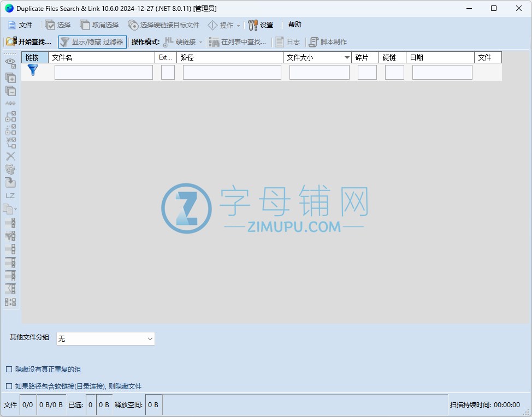This screenshot has height=417, width=532.
Task: Click the 已选: status label
Action: point(76,405)
